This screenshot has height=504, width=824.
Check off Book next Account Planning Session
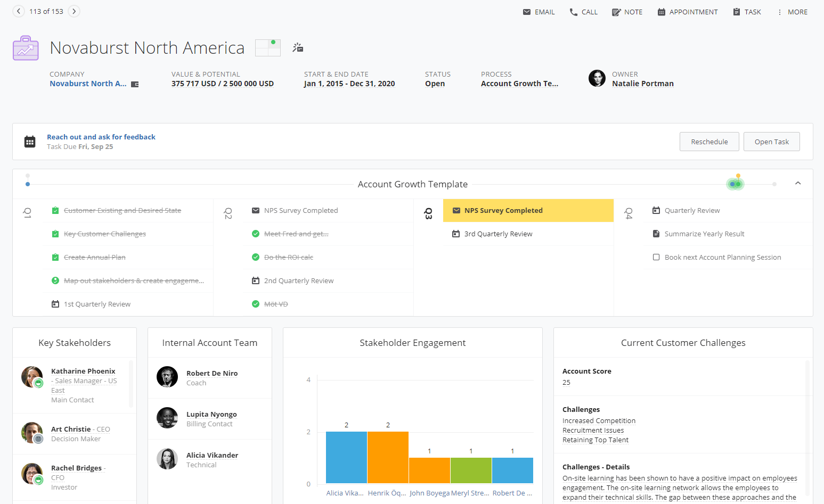656,257
